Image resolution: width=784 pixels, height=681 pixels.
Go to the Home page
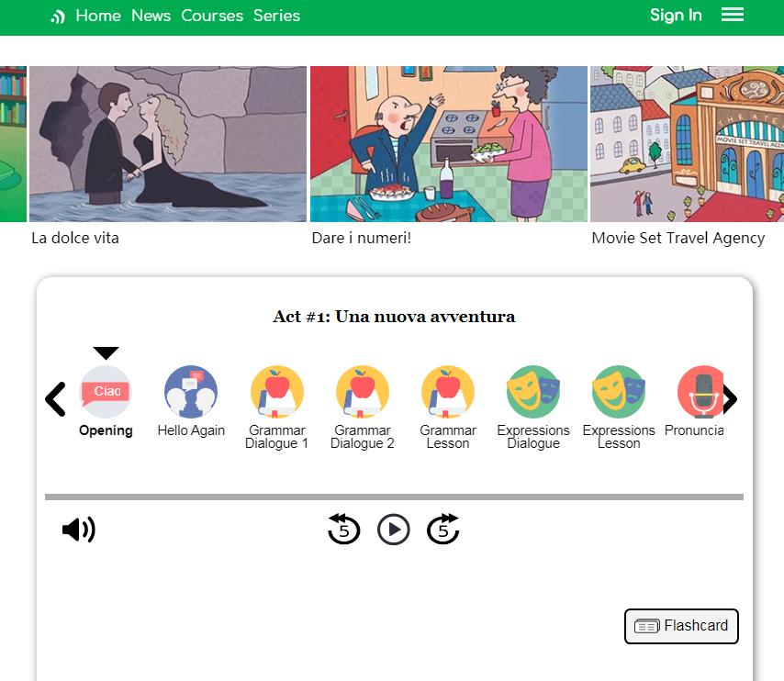click(98, 16)
